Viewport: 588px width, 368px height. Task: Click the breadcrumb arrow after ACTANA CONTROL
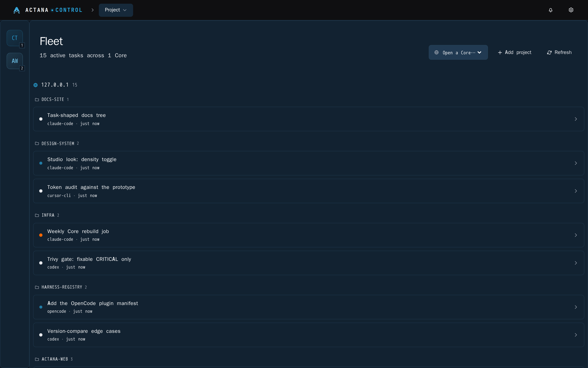tap(92, 10)
